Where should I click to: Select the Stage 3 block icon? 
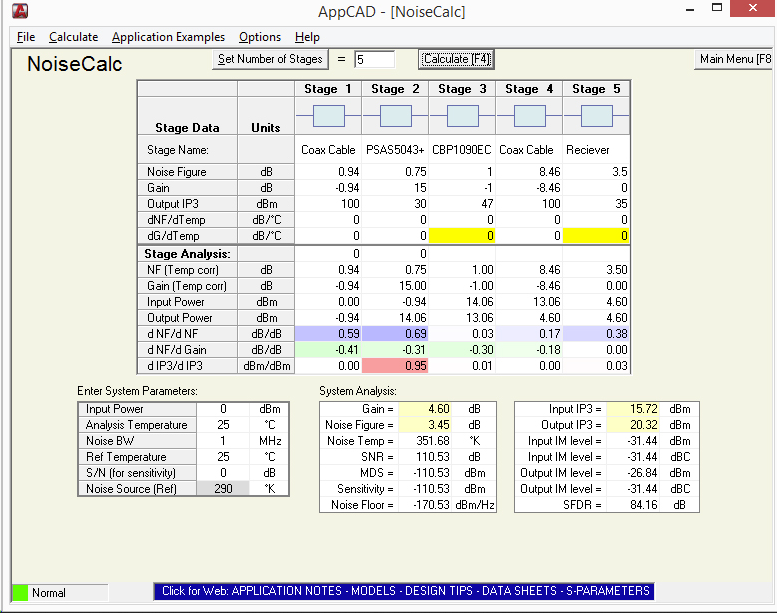(x=462, y=116)
